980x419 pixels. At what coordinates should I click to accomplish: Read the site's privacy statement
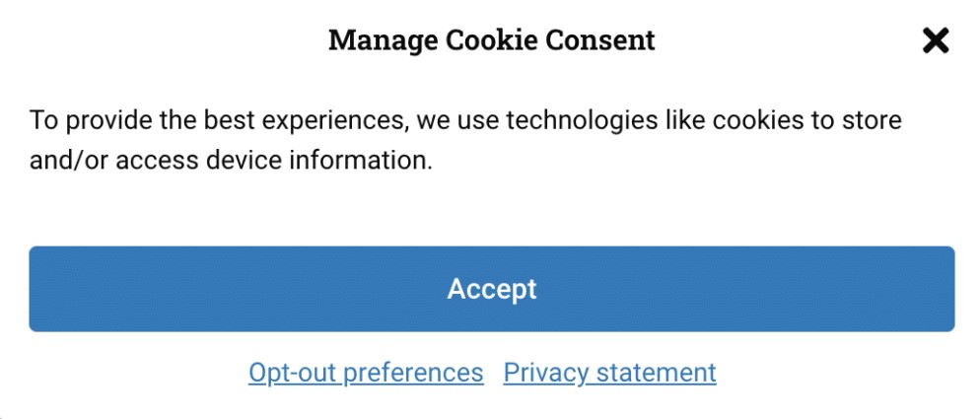click(x=609, y=373)
